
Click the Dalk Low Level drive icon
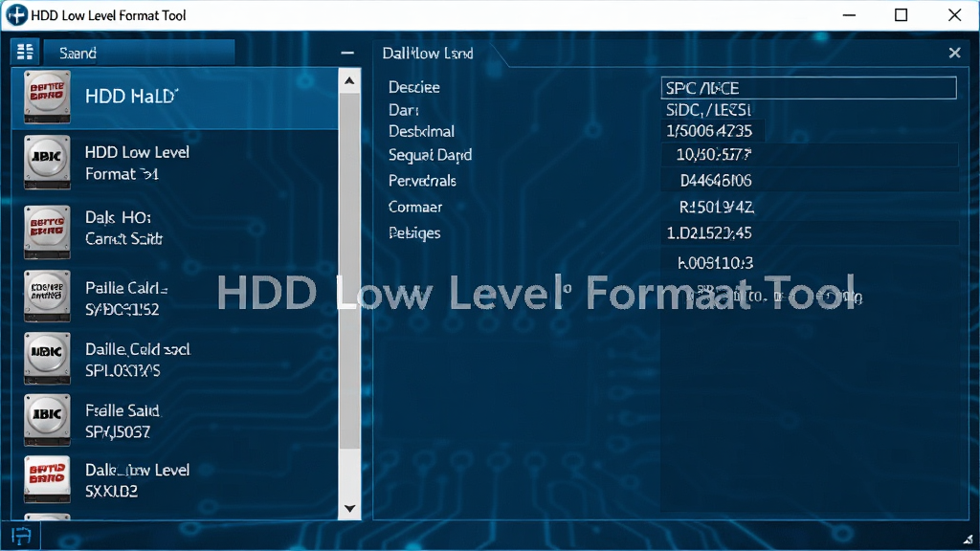[47, 479]
